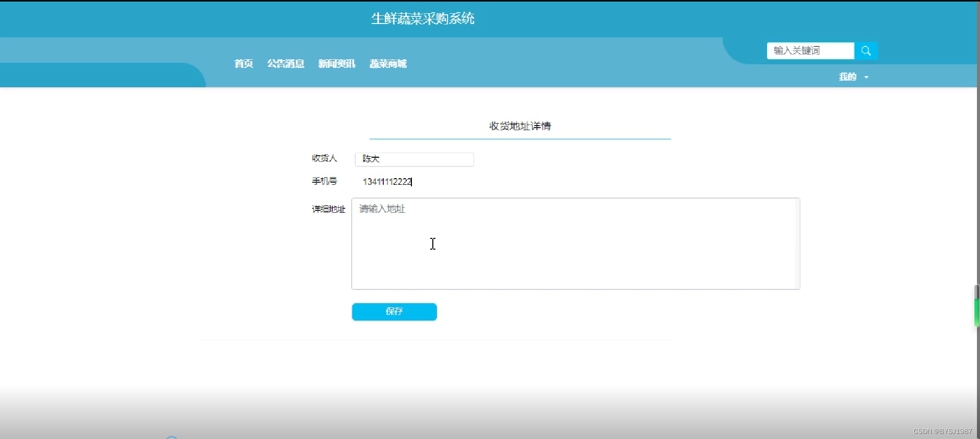Open the 新闻资讯 navigation menu item

tap(337, 64)
